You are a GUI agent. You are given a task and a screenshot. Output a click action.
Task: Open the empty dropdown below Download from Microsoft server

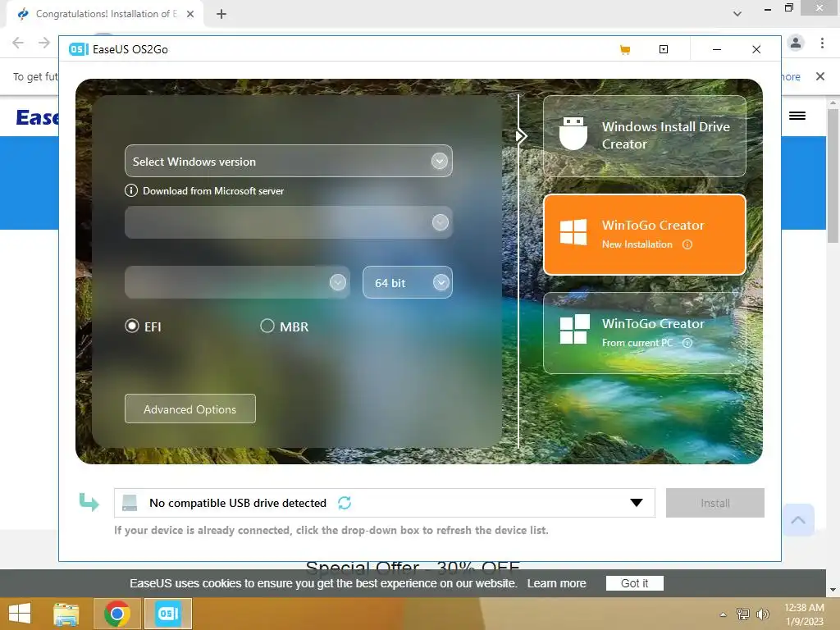[288, 222]
